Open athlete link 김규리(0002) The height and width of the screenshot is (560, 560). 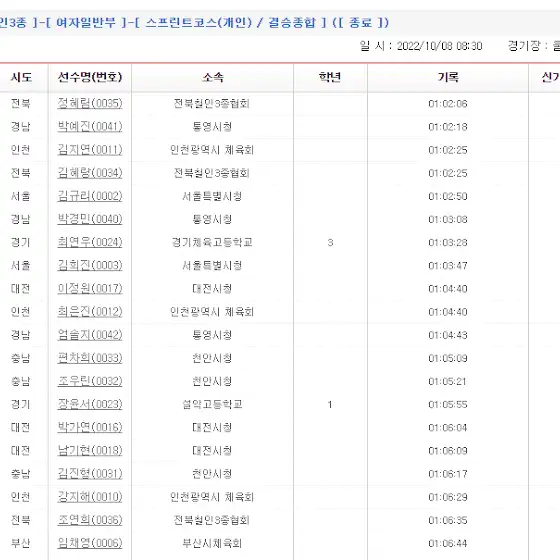90,196
